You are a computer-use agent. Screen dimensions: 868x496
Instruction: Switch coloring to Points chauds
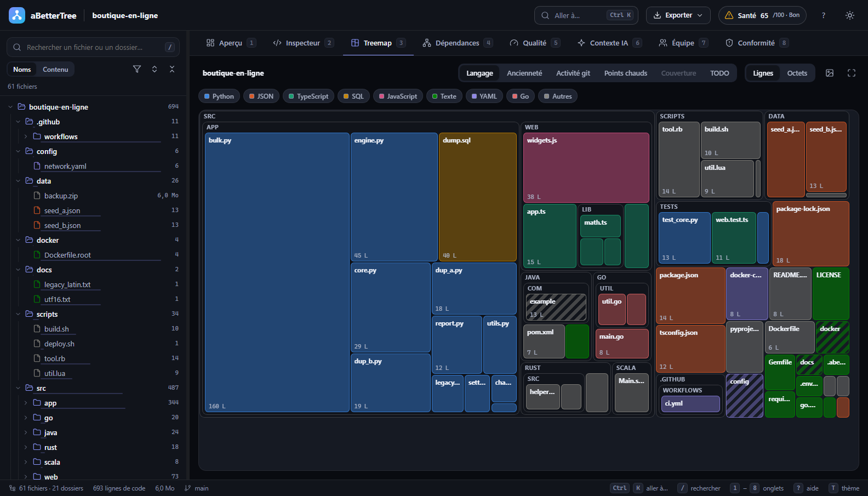626,73
